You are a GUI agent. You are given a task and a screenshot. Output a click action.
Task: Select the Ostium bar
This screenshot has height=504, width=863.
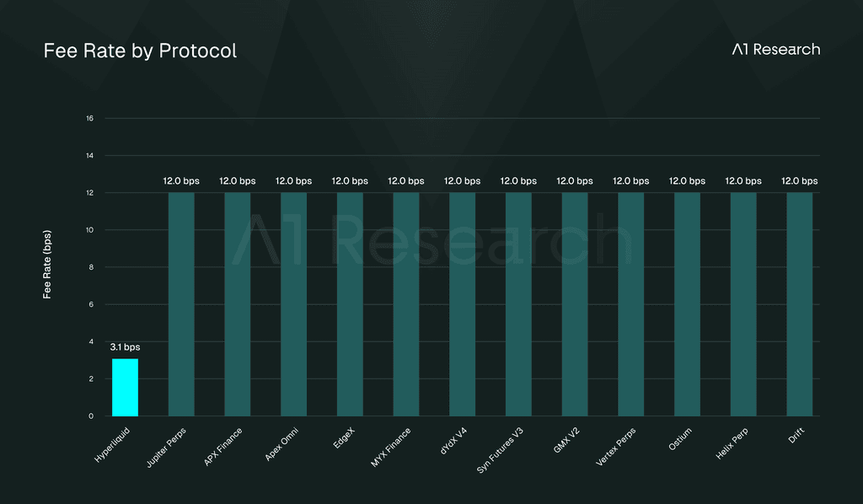[687, 304]
